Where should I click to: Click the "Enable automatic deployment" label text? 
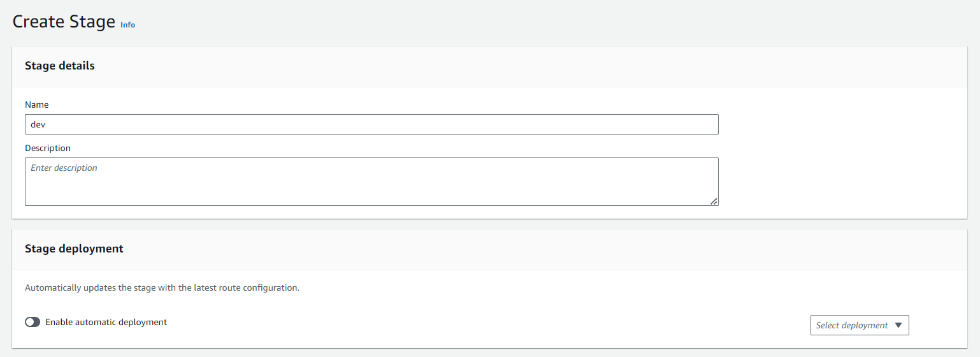point(106,322)
